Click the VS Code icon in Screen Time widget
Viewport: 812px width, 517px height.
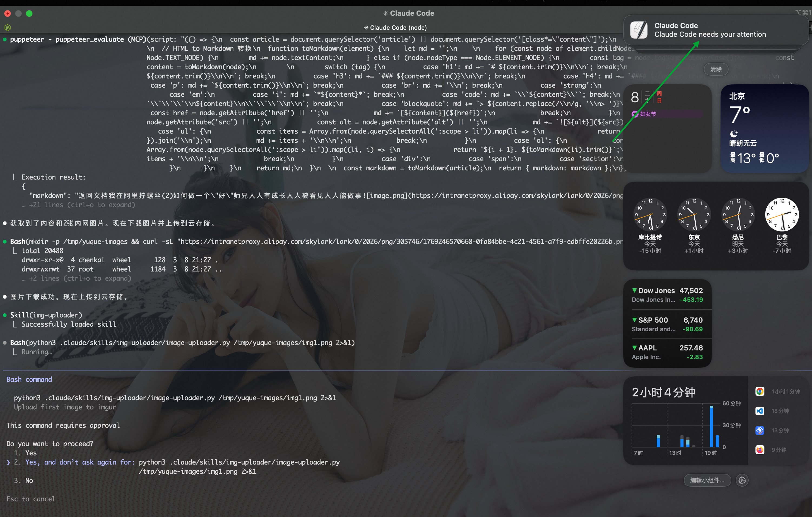click(760, 411)
